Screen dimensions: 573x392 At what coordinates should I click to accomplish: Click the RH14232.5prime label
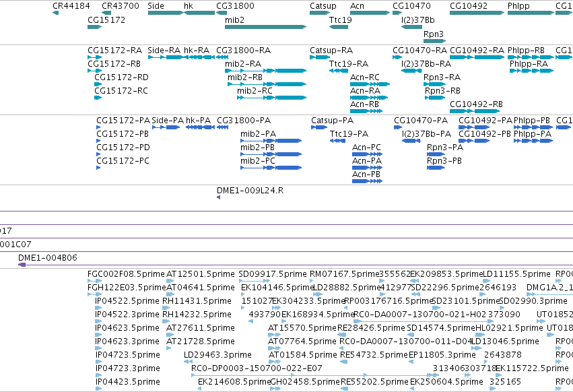197,315
